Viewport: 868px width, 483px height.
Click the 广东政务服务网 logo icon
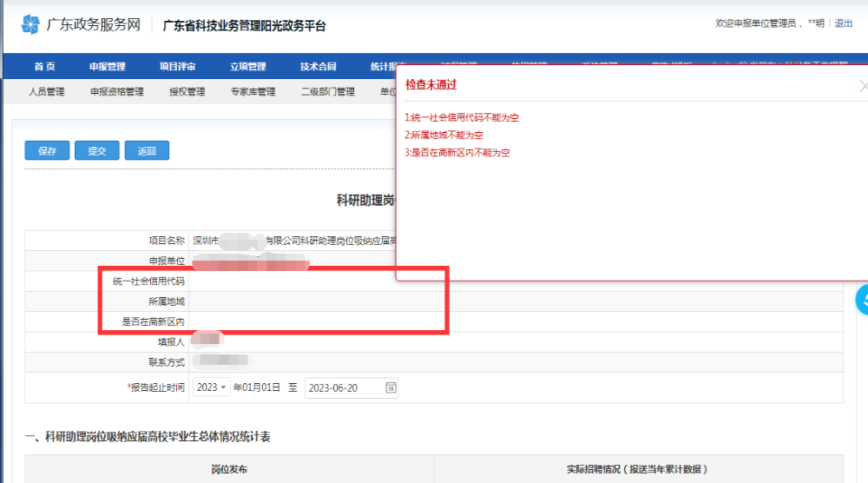(x=30, y=24)
